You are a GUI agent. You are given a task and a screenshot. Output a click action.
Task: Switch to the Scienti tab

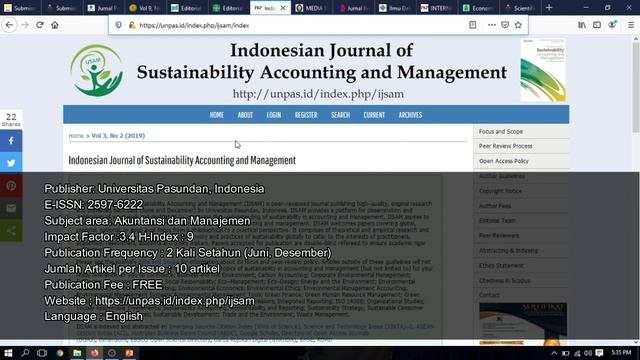pyautogui.click(x=520, y=8)
